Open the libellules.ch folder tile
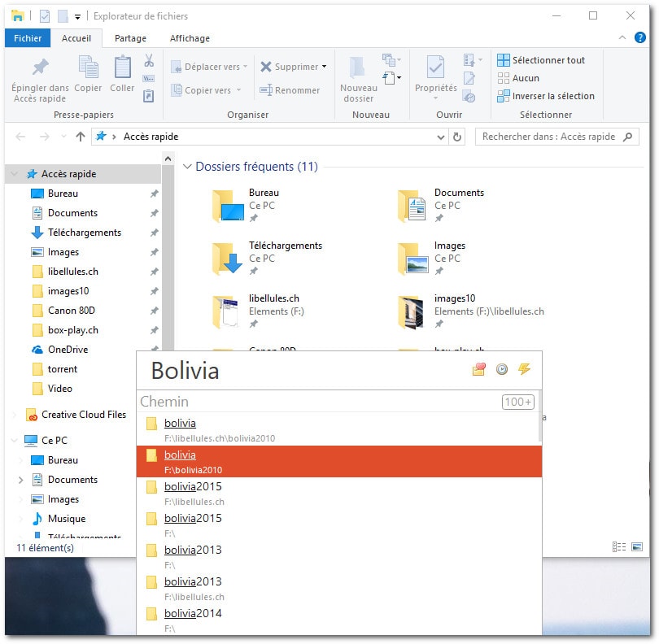This screenshot has height=644, width=659. pyautogui.click(x=259, y=311)
